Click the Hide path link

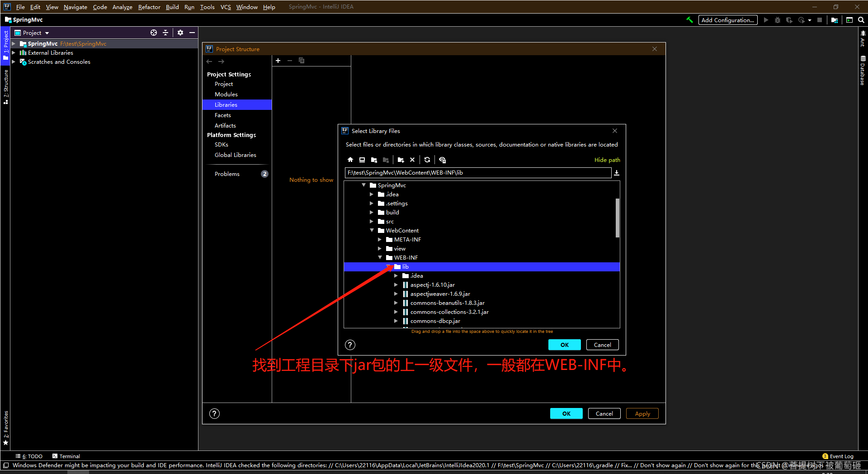click(607, 160)
